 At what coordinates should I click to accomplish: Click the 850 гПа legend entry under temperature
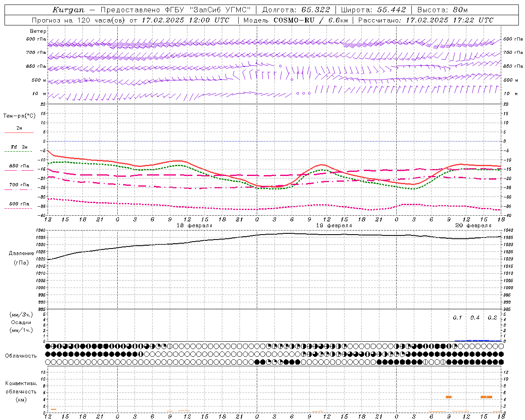pos(19,166)
